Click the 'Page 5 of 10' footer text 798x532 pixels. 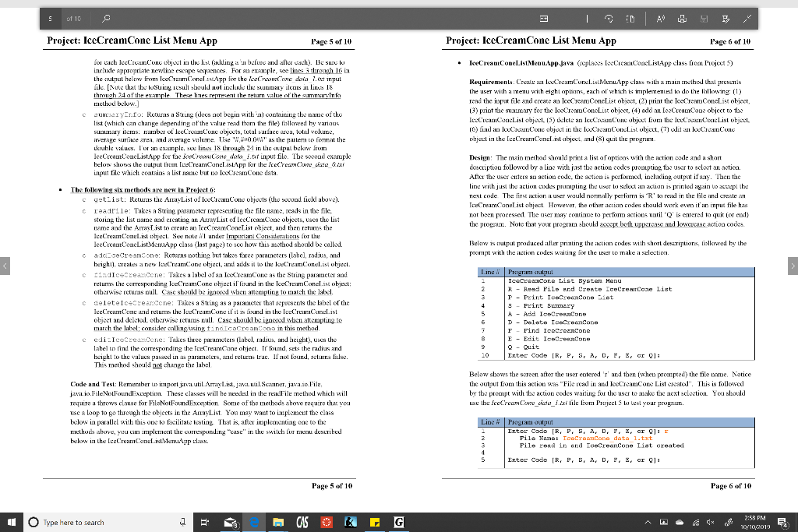click(332, 486)
